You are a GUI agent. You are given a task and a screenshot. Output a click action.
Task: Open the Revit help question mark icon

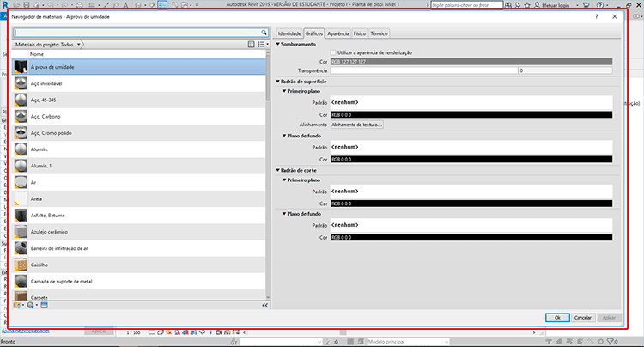tap(600, 5)
